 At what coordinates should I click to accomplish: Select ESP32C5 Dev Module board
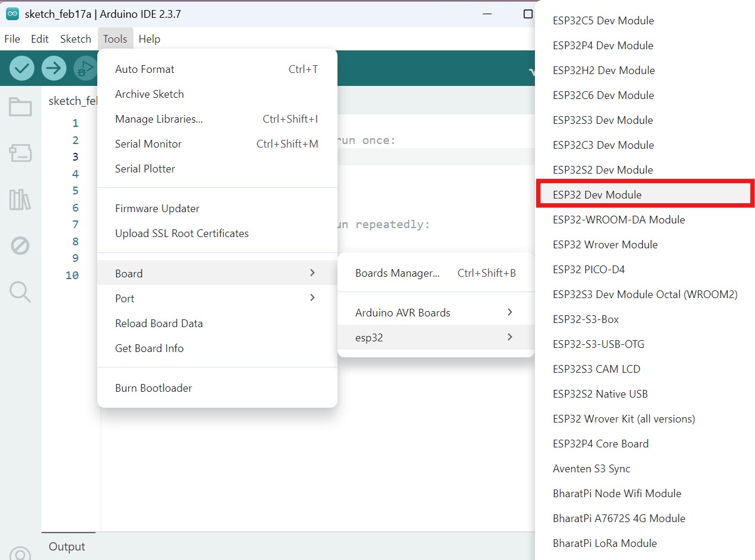645,21
